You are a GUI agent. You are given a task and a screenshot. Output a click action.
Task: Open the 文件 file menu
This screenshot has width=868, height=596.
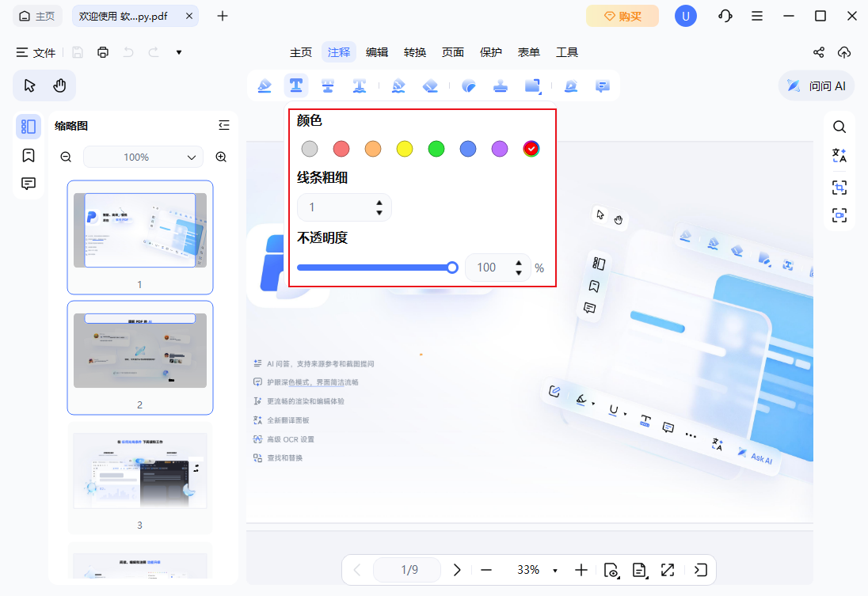click(x=36, y=52)
